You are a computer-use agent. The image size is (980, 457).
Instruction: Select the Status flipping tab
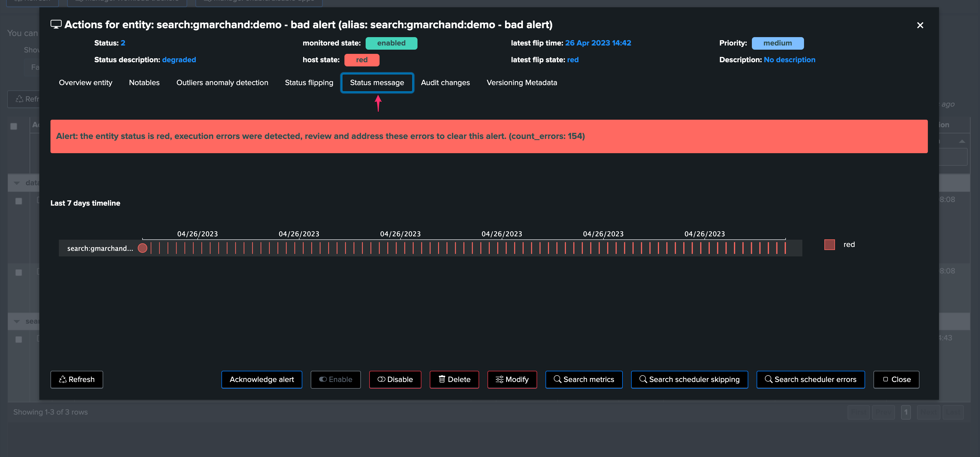click(x=309, y=83)
